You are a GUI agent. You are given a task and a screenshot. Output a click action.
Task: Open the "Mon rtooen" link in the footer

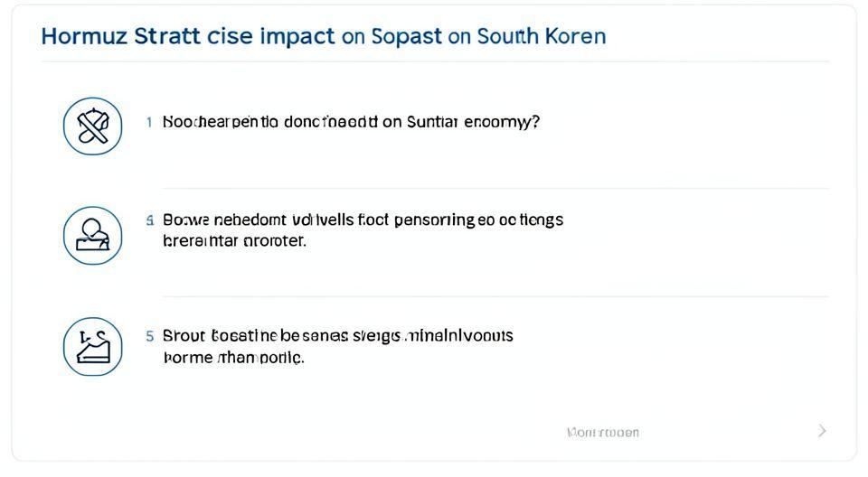[602, 432]
